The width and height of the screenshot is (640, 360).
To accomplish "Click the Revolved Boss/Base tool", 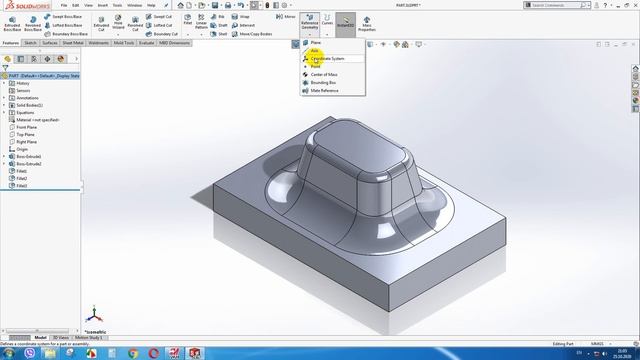I will [x=33, y=24].
